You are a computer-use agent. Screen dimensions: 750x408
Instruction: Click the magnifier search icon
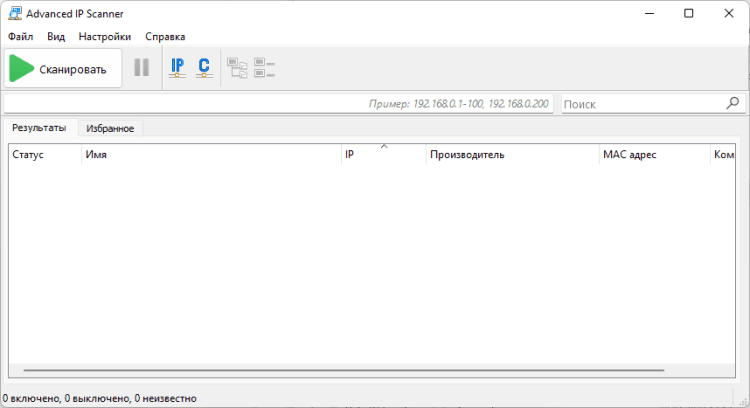(732, 103)
